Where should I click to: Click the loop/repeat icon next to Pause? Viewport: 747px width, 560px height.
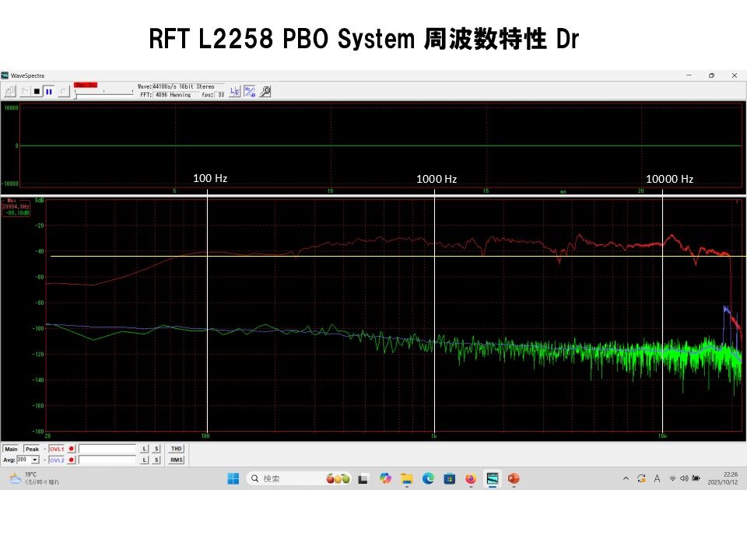tap(61, 89)
